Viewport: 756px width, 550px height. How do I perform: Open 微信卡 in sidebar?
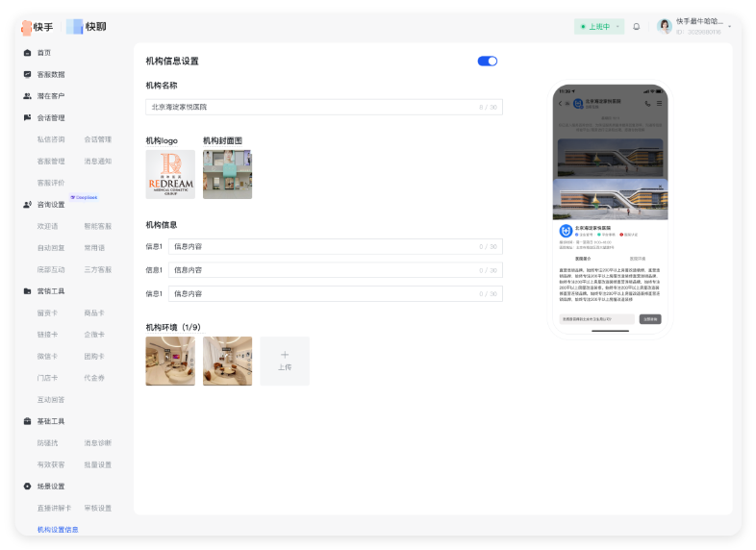click(x=48, y=356)
